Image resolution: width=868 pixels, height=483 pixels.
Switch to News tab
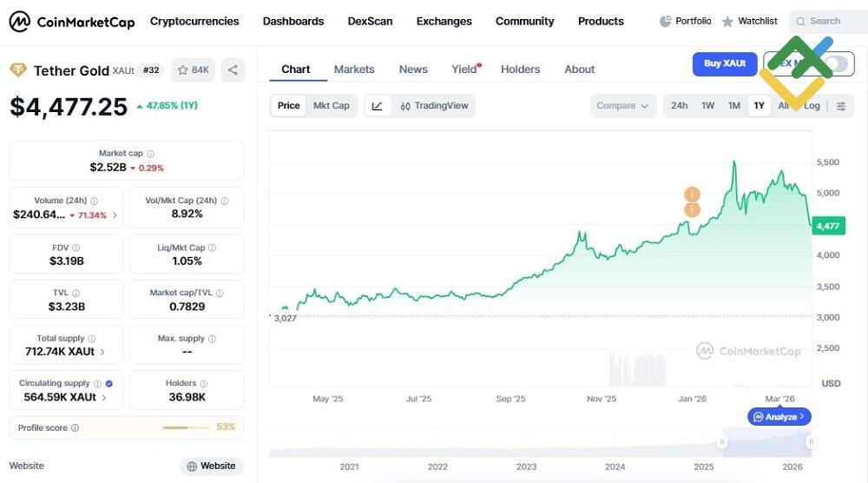click(x=413, y=69)
